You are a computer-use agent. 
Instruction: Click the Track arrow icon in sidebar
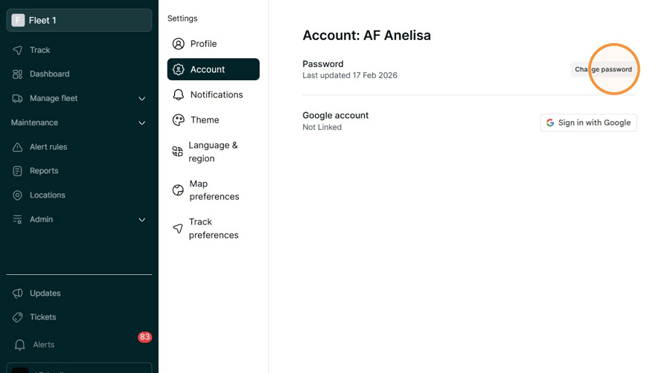click(x=18, y=50)
